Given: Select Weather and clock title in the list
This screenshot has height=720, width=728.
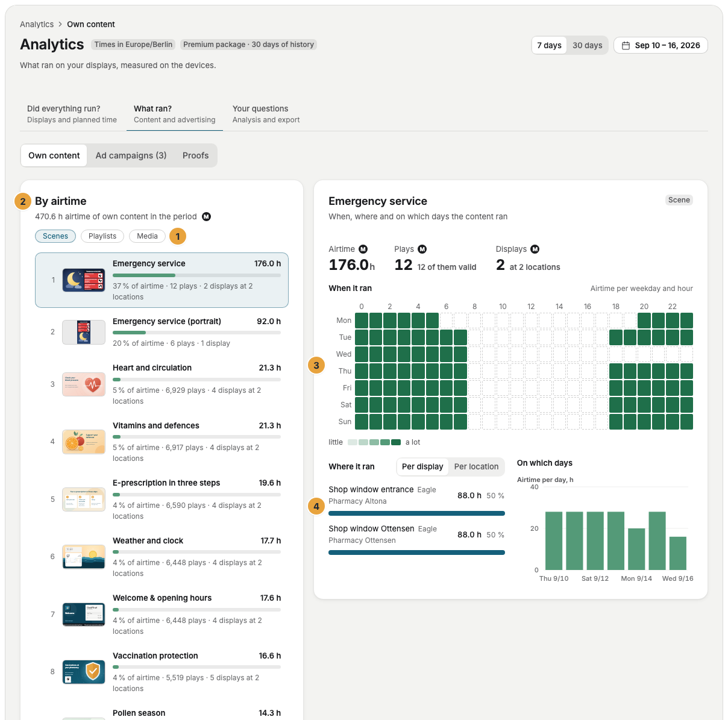Looking at the screenshot, I should 148,541.
